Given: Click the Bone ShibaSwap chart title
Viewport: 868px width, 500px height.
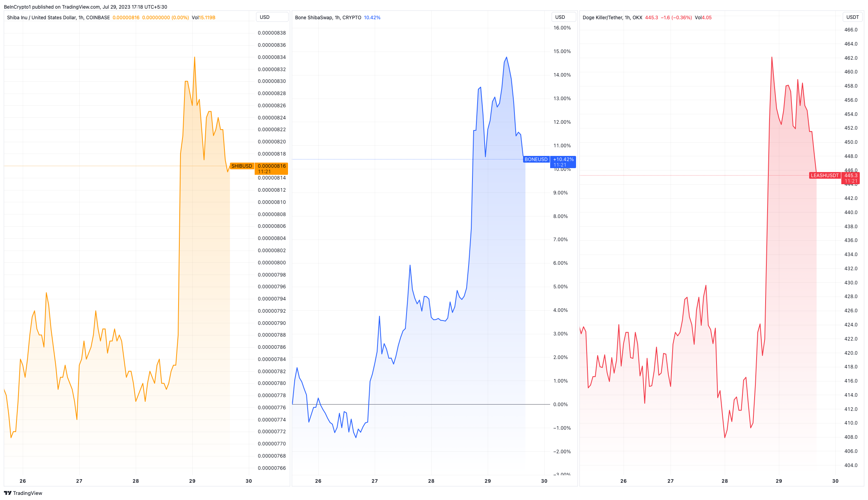Looking at the screenshot, I should click(x=328, y=18).
